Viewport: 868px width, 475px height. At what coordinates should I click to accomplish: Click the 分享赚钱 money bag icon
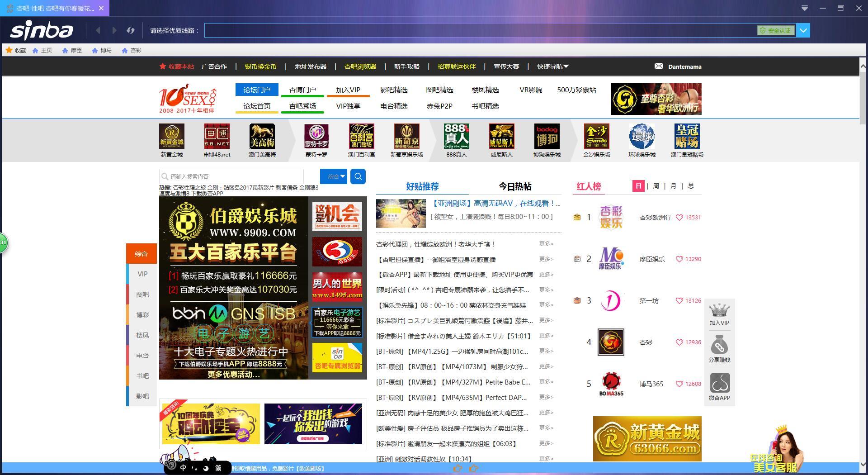(719, 349)
